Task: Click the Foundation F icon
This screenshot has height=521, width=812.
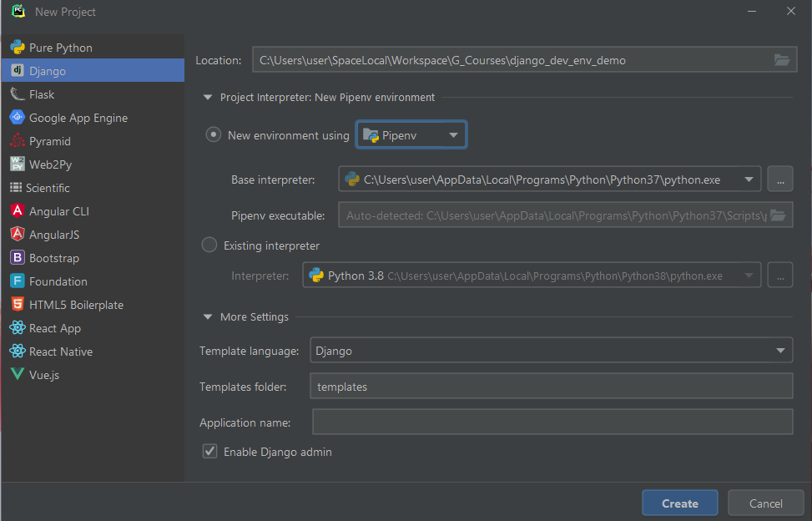Action: coord(17,281)
